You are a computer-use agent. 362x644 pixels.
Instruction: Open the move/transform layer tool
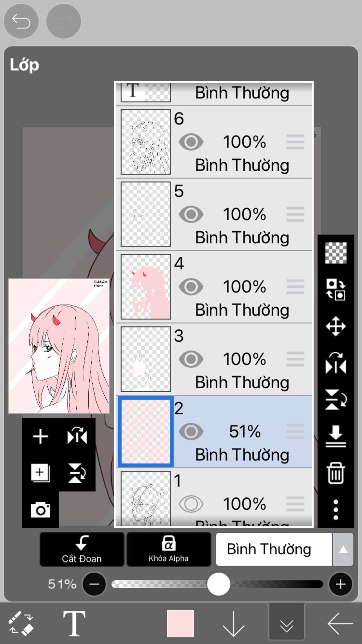pos(335,326)
